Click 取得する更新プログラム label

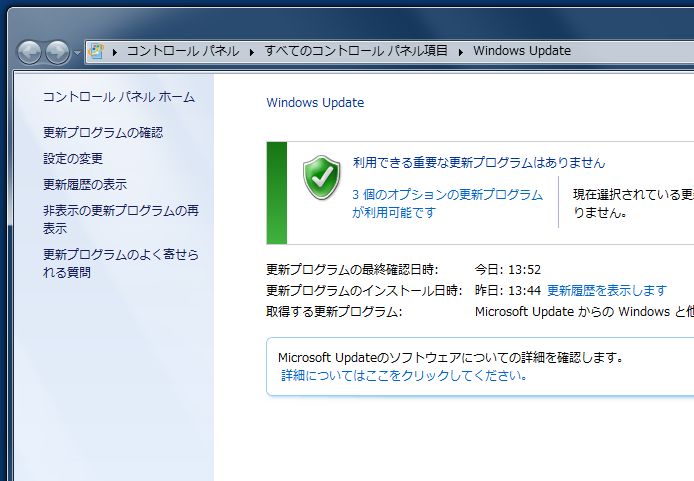pos(334,312)
